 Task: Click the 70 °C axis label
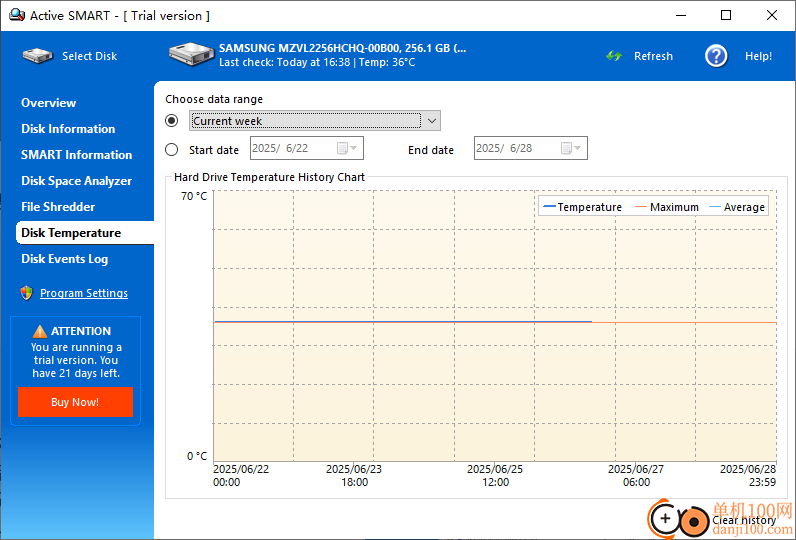(194, 196)
